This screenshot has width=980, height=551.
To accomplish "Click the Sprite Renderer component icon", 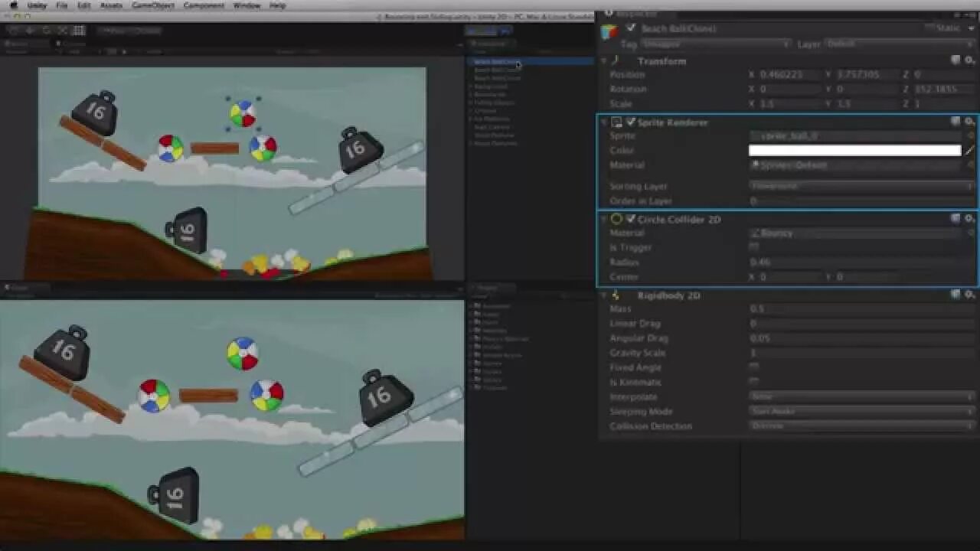I will pos(617,122).
